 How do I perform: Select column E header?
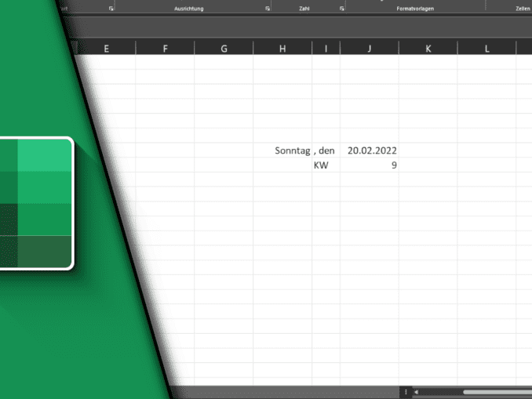(106, 49)
